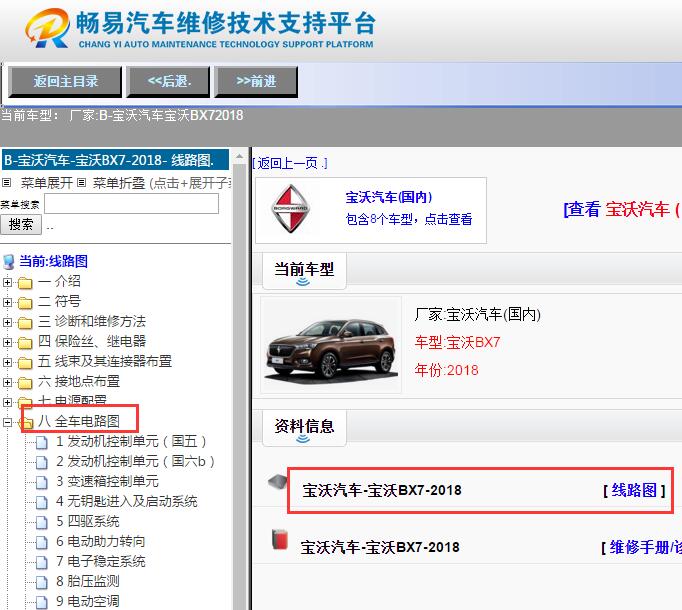Viewport: 682px width, 610px height.
Task: Expand the 三 诊断和维修方法 node
Action: [7, 322]
